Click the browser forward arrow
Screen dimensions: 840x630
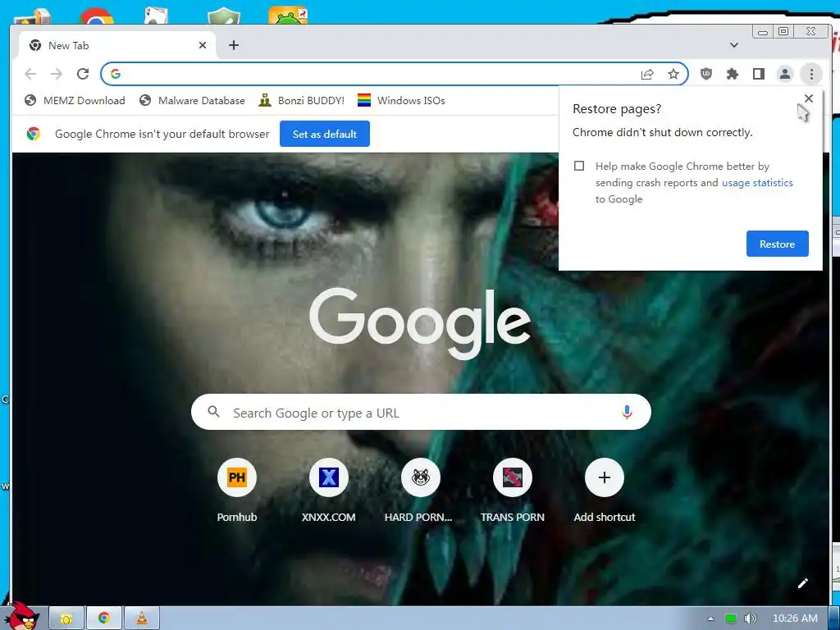point(57,74)
